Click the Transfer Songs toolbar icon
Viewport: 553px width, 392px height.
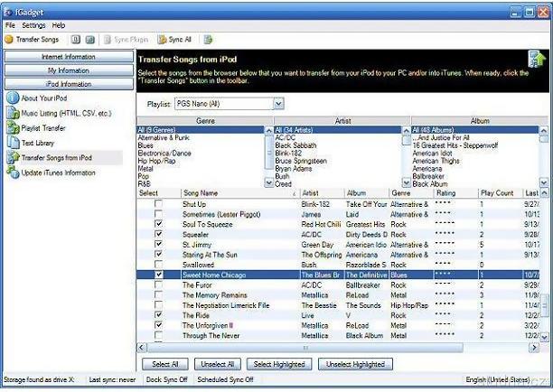click(9, 40)
